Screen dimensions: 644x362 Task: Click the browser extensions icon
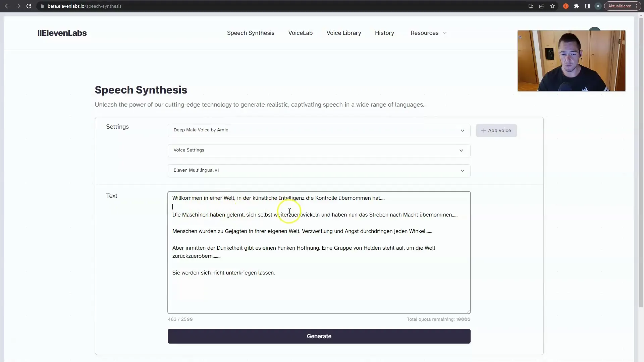[x=576, y=6]
